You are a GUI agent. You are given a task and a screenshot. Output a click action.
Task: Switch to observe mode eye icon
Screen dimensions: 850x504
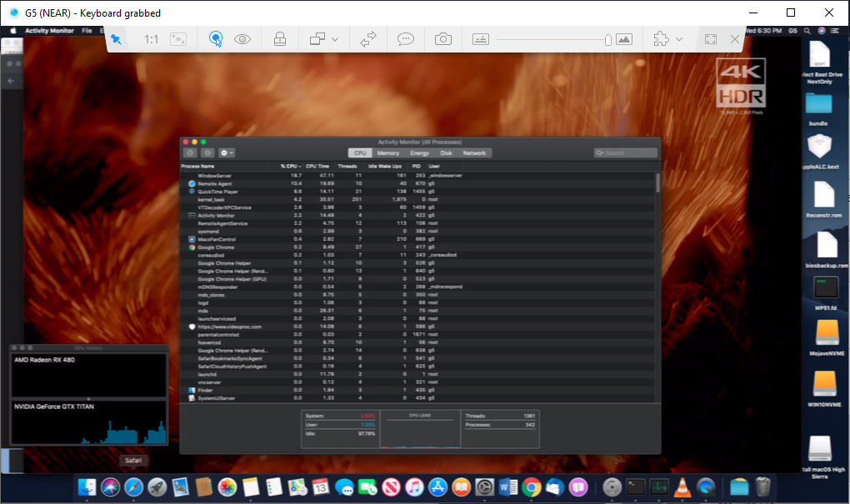click(x=242, y=39)
